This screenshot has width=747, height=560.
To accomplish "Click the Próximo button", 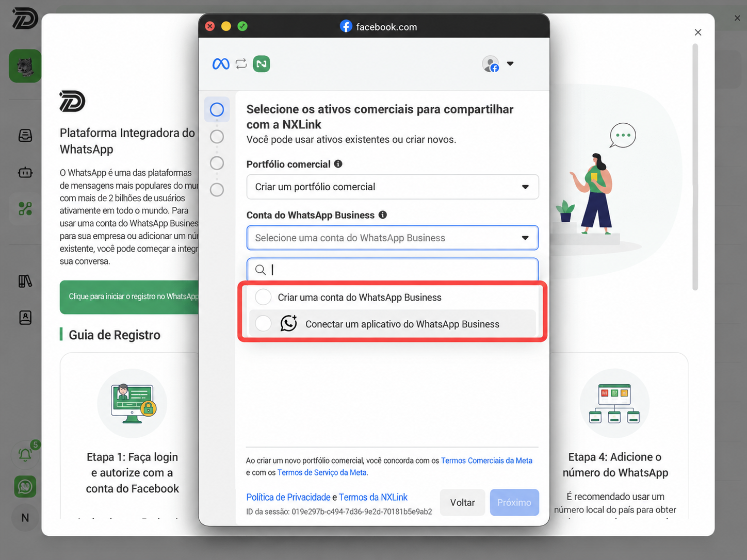I will (514, 502).
